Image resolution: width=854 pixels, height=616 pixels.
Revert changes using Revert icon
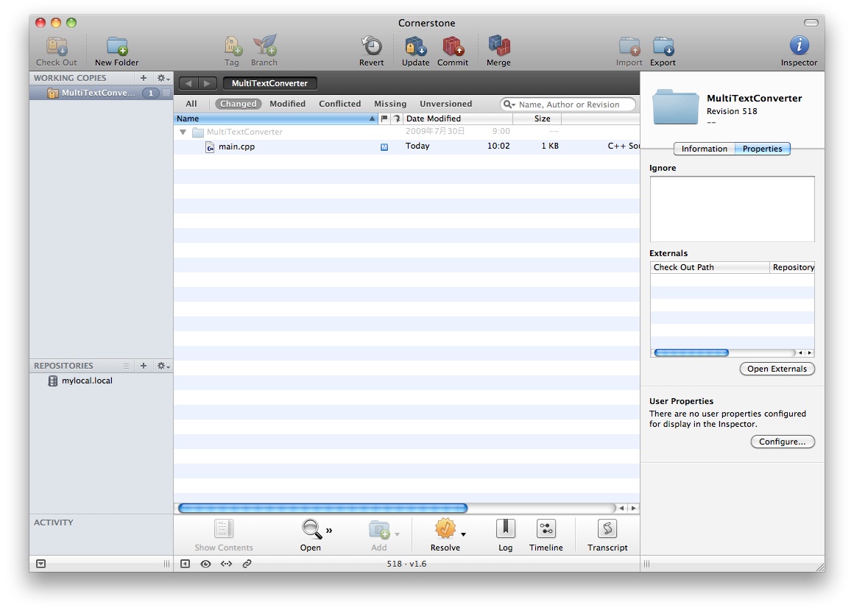[372, 47]
